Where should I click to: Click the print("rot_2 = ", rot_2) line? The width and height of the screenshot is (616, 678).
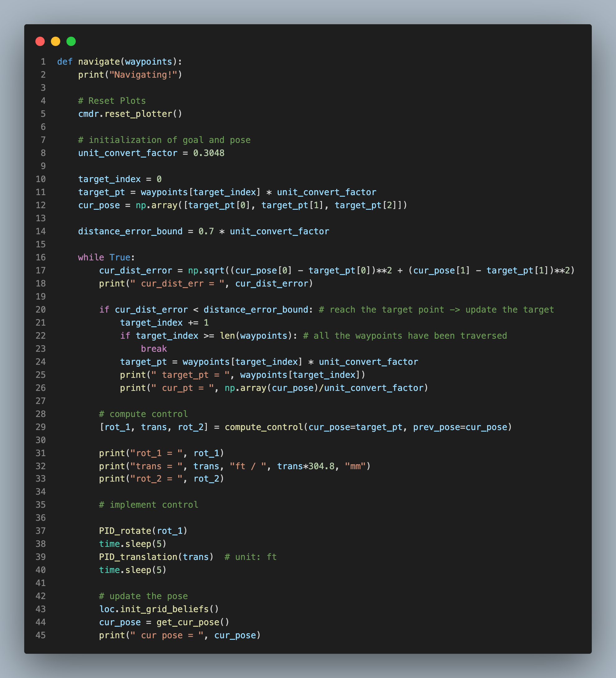[x=162, y=479]
